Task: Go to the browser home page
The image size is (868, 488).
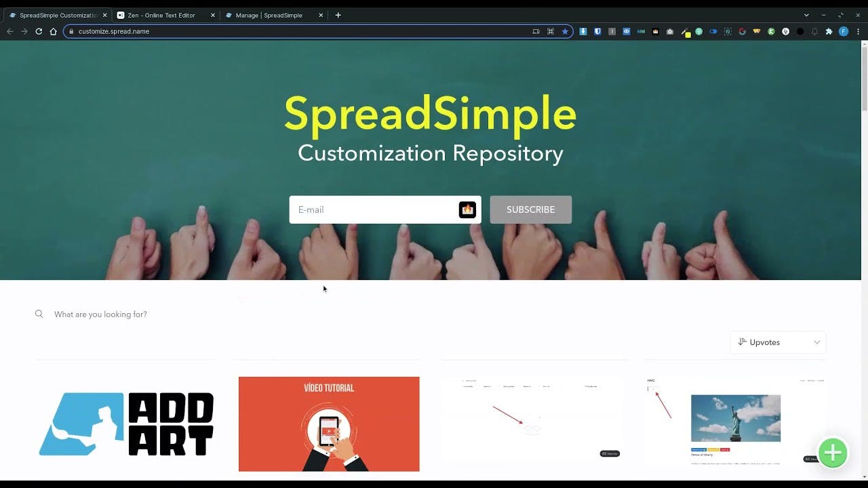Action: tap(53, 31)
